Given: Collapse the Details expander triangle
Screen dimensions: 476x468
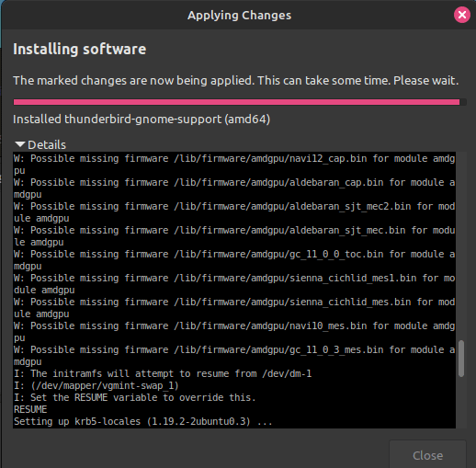Looking at the screenshot, I should (x=20, y=144).
